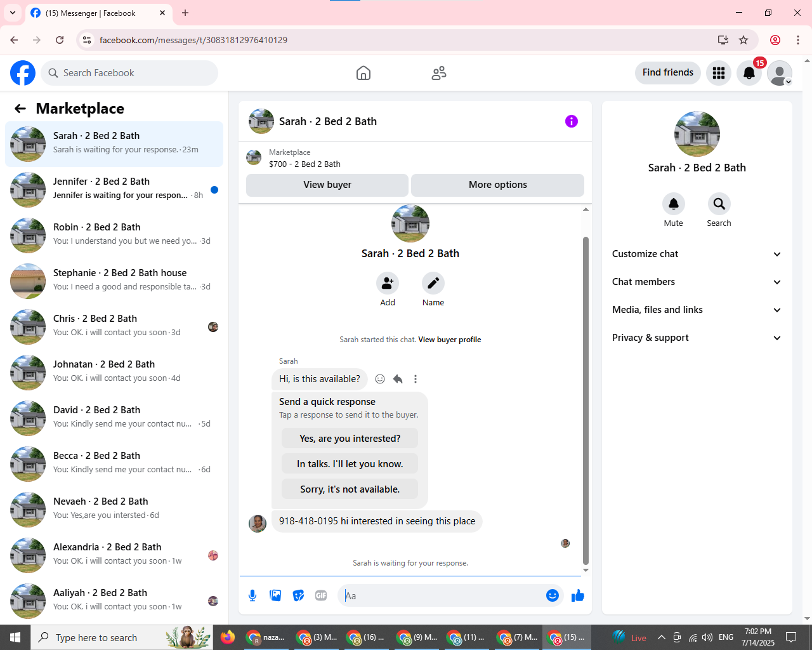Open the Robin · 2 Bed 2 Bath conversation
This screenshot has height=650, width=812.
click(x=114, y=235)
